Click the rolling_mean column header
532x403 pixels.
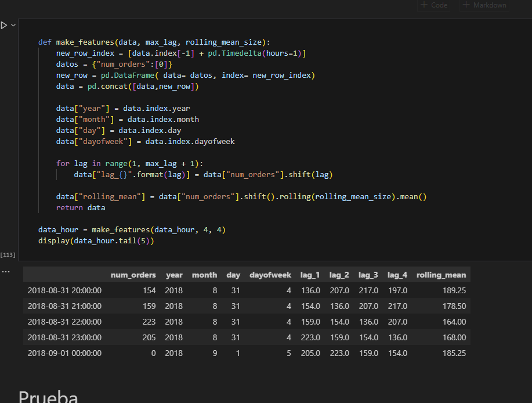[441, 275]
